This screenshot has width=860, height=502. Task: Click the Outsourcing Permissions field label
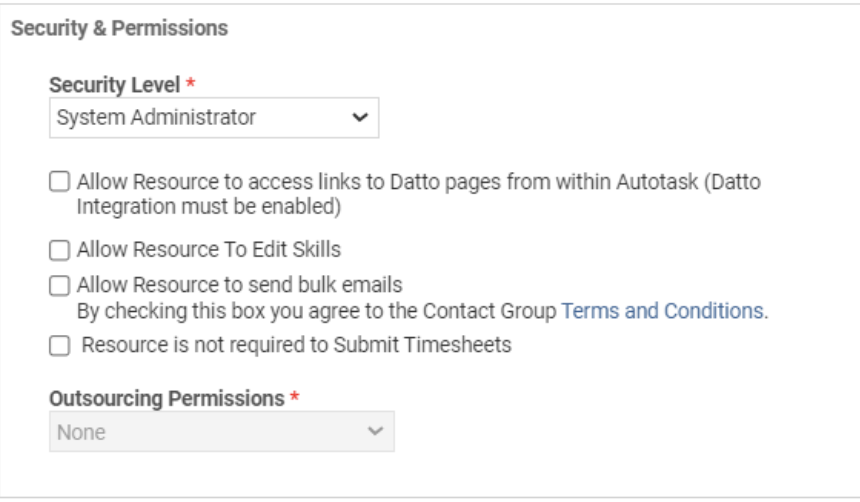pyautogui.click(x=167, y=398)
